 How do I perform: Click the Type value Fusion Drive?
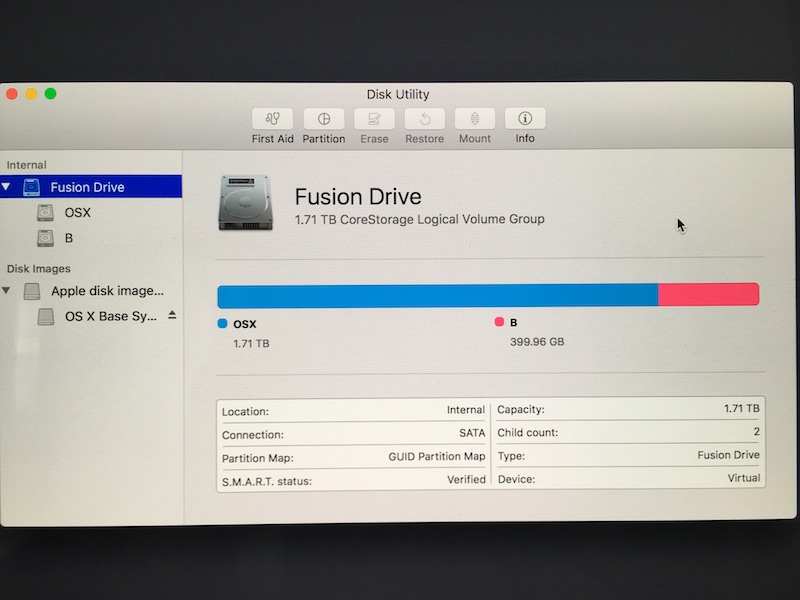point(729,455)
